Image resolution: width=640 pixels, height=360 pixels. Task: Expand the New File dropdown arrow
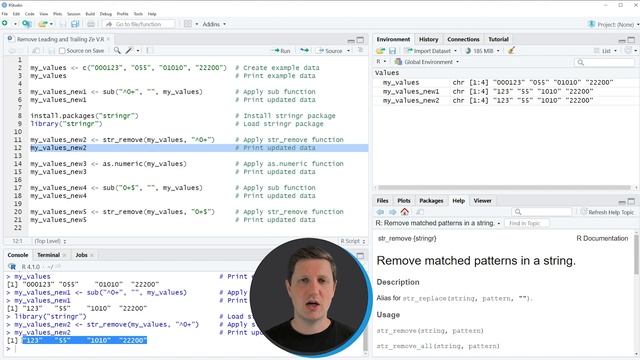pos(15,24)
